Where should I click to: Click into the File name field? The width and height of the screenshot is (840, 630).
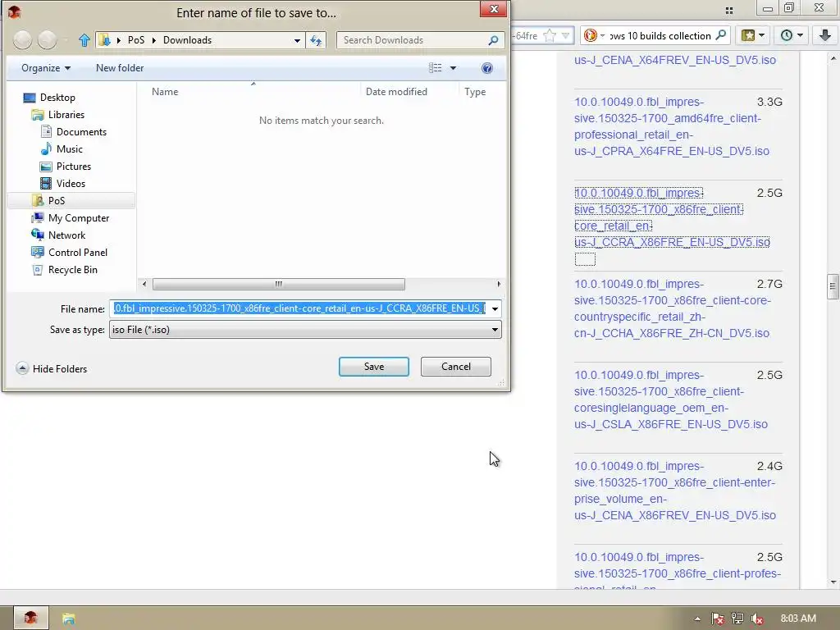tap(299, 308)
